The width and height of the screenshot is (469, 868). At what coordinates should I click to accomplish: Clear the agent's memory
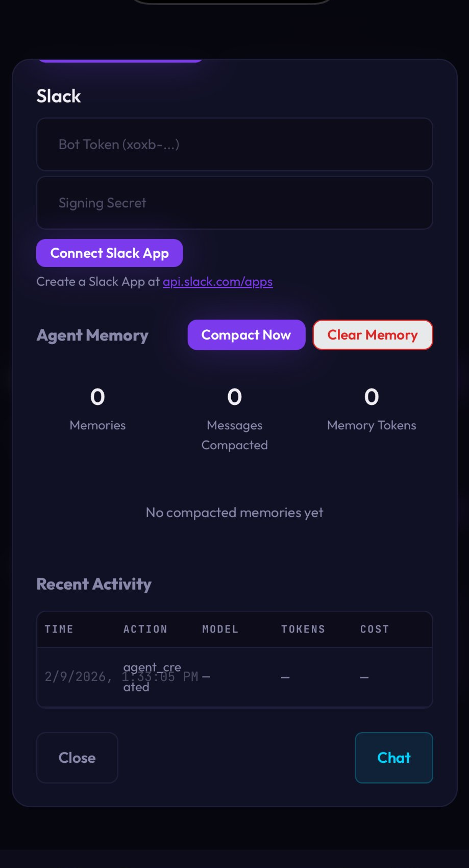372,334
